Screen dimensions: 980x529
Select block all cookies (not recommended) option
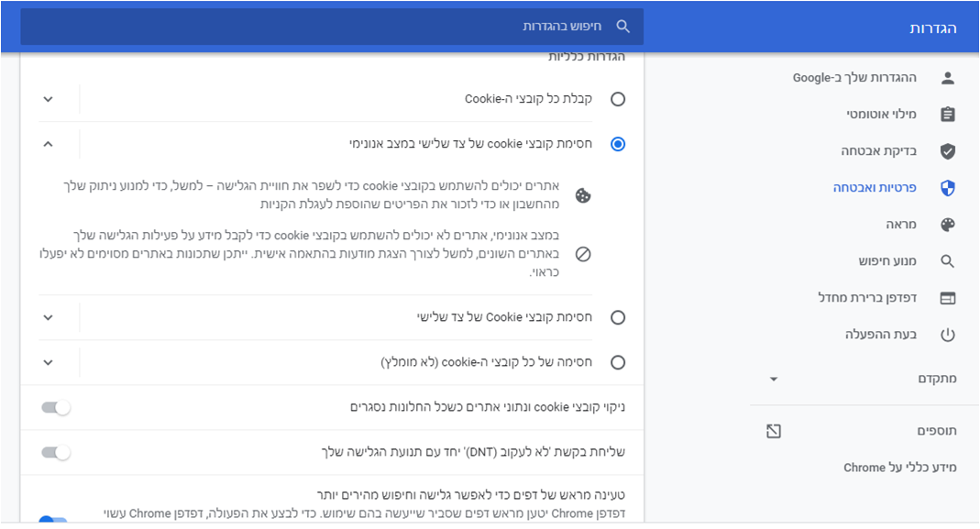[x=618, y=362]
